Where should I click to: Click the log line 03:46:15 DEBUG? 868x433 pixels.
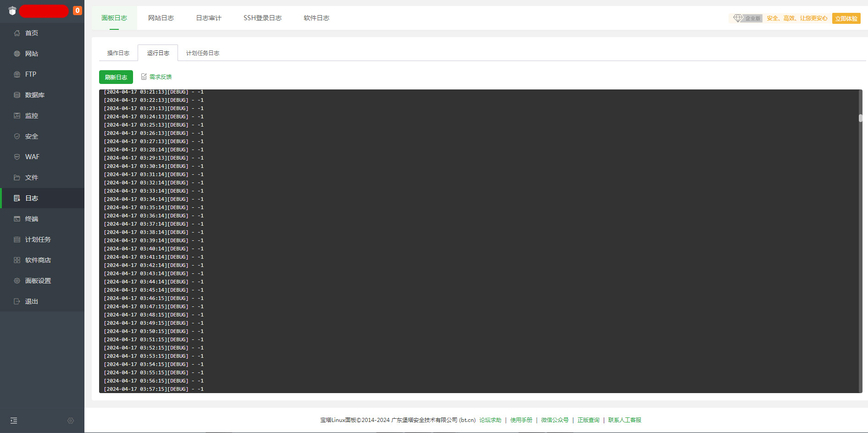154,298
